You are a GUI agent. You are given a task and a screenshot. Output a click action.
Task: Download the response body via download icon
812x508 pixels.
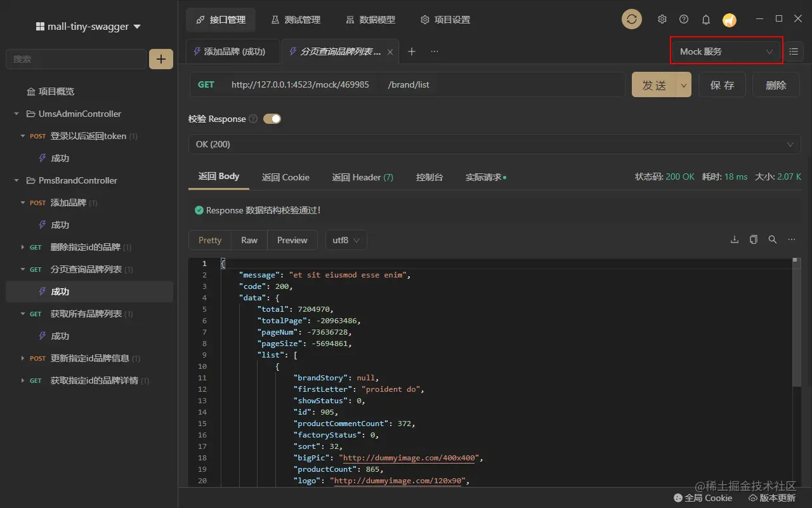[x=735, y=239]
